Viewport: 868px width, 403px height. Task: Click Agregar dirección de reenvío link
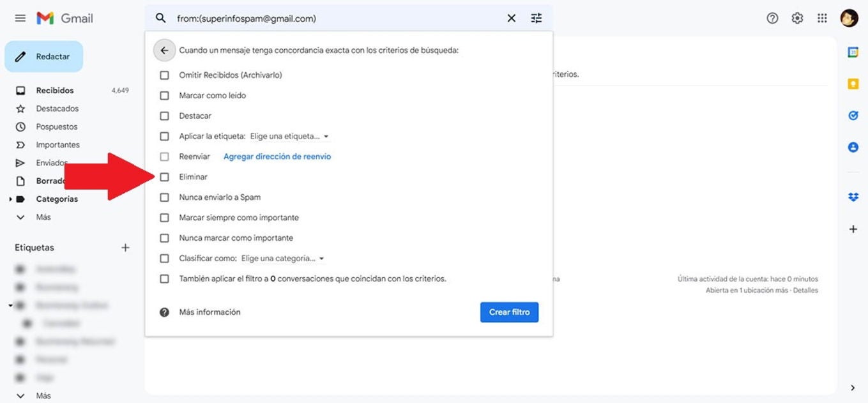click(277, 156)
